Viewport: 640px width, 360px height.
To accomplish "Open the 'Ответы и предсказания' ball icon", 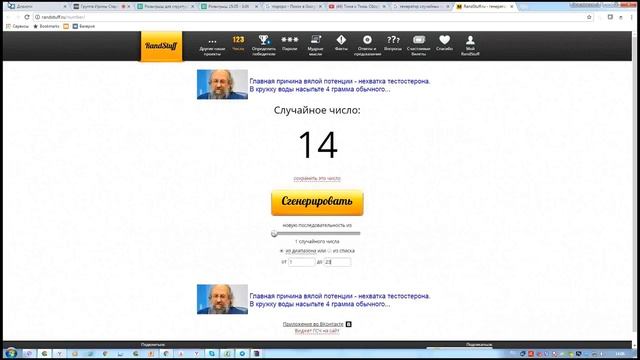I will 367,46.
